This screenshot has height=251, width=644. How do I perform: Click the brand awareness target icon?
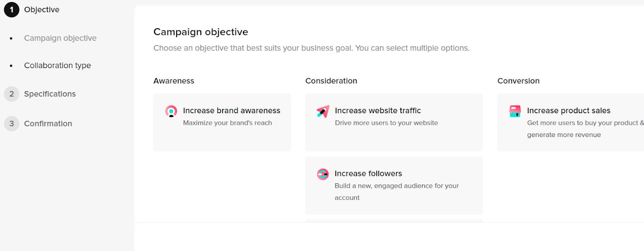[171, 111]
